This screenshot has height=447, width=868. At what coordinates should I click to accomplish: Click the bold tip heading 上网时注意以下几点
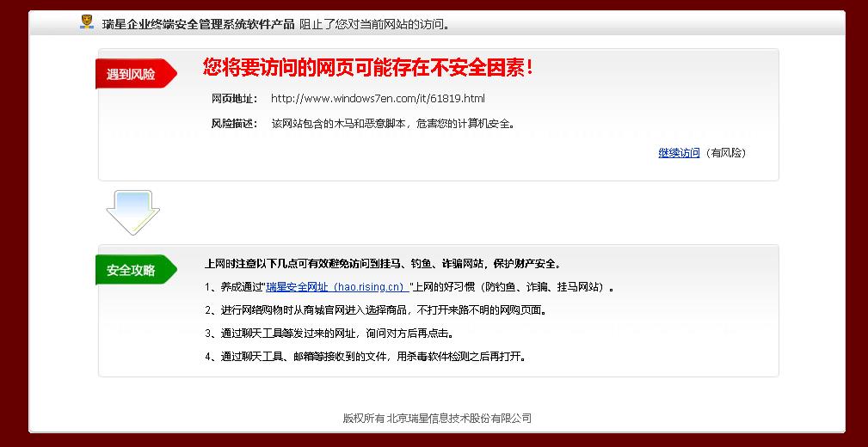point(383,264)
